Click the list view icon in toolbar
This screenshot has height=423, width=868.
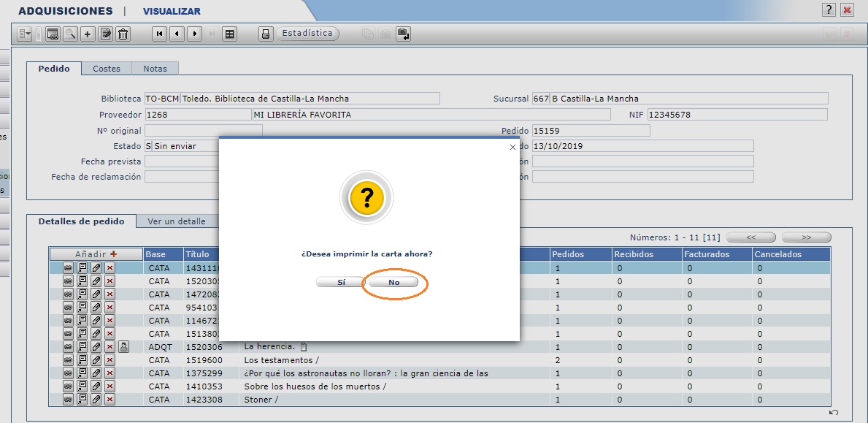pyautogui.click(x=229, y=34)
